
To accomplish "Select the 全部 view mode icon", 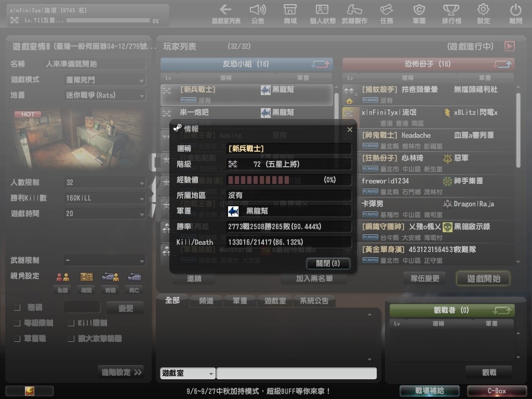I will (x=63, y=277).
